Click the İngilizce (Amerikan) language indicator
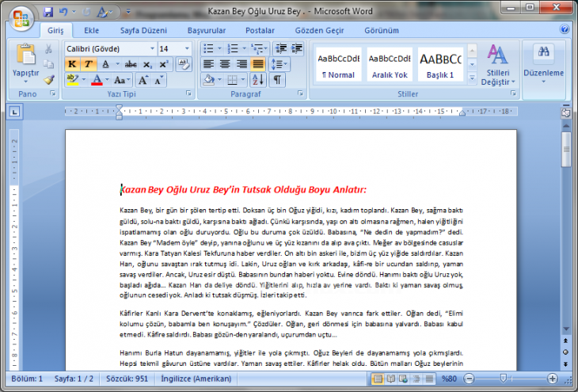Viewport: 578px width, 392px height. point(196,379)
